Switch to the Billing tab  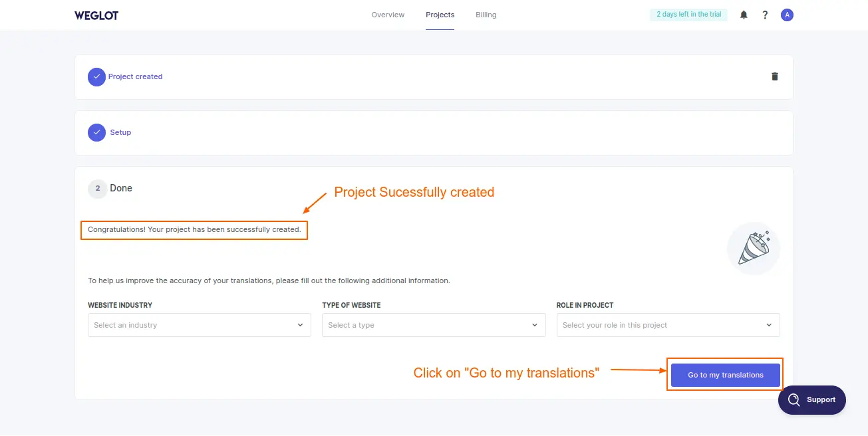pyautogui.click(x=486, y=14)
